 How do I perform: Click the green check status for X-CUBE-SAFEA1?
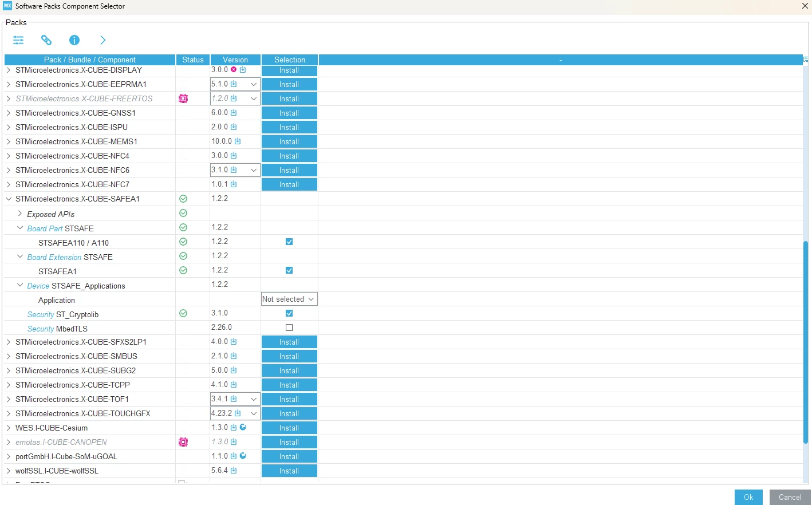pos(183,199)
